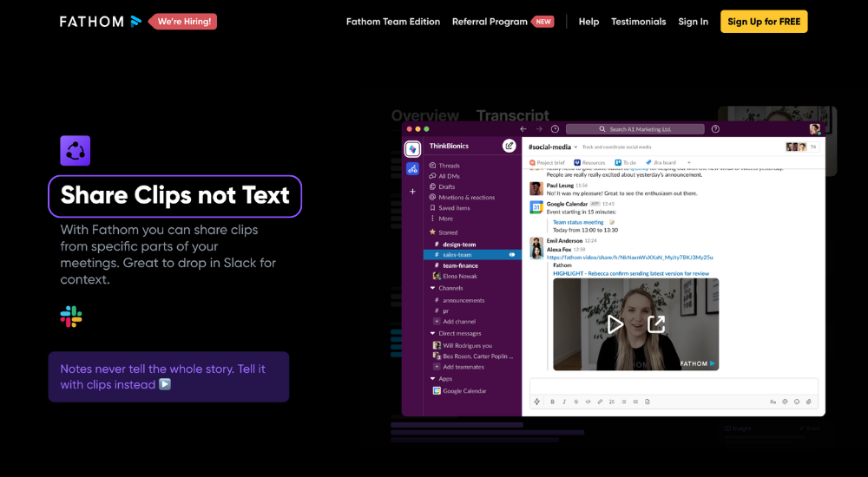Toggle italic formatting in composer
The width and height of the screenshot is (868, 477).
tap(564, 402)
